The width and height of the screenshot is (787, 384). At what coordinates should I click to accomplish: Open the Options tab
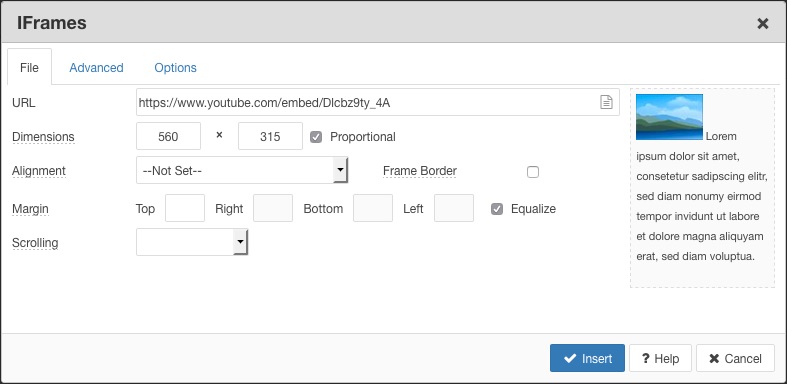[176, 68]
